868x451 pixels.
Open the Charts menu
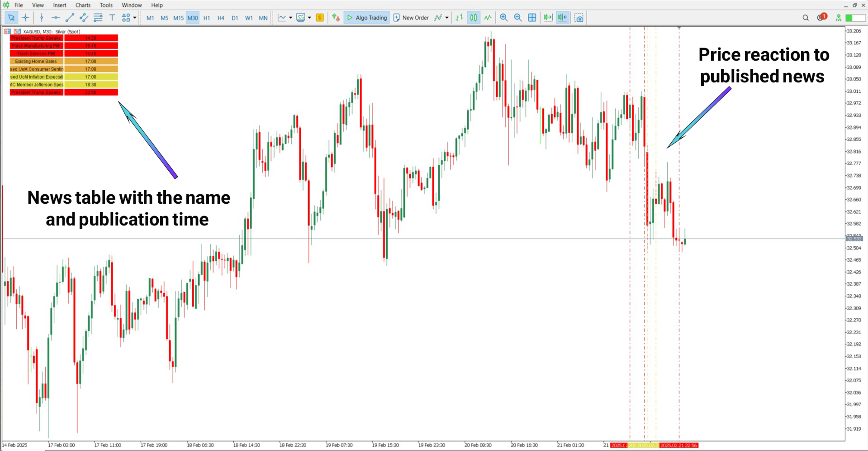(x=83, y=5)
